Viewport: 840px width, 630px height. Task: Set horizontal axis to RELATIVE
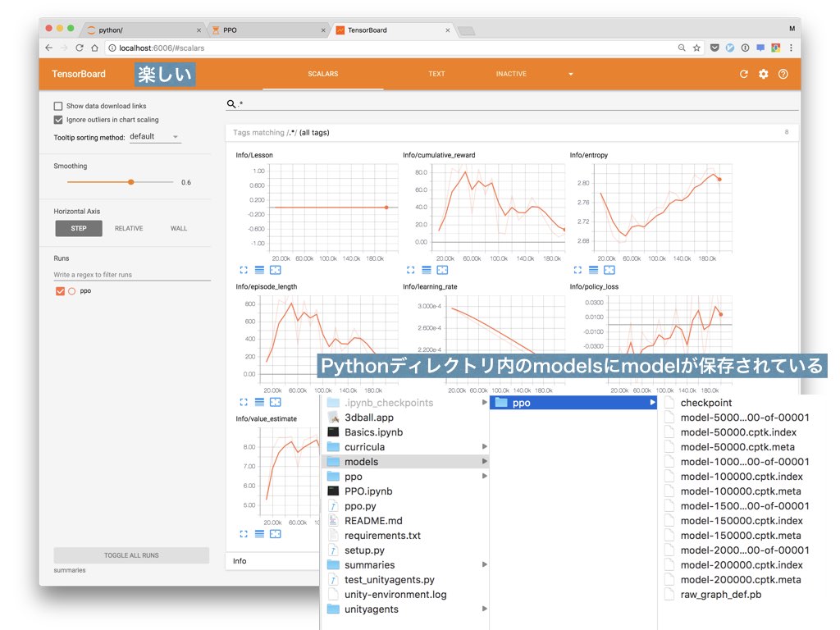coord(129,228)
